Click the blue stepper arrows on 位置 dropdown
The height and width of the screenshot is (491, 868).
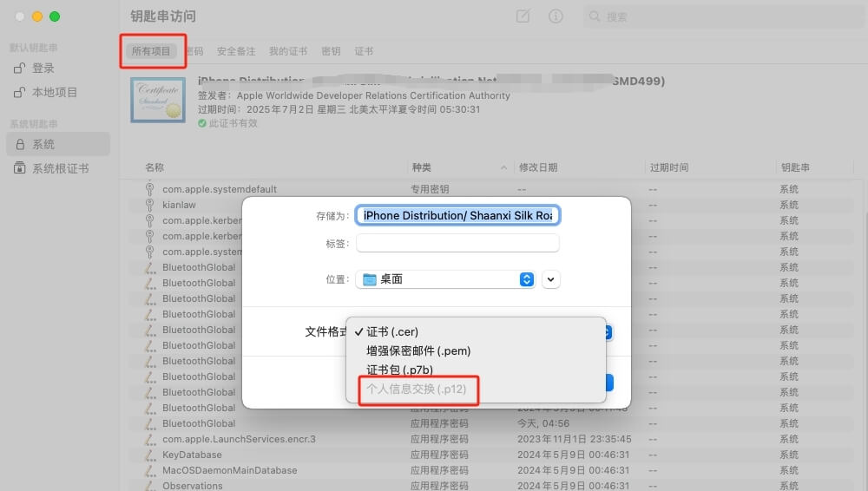(x=527, y=279)
